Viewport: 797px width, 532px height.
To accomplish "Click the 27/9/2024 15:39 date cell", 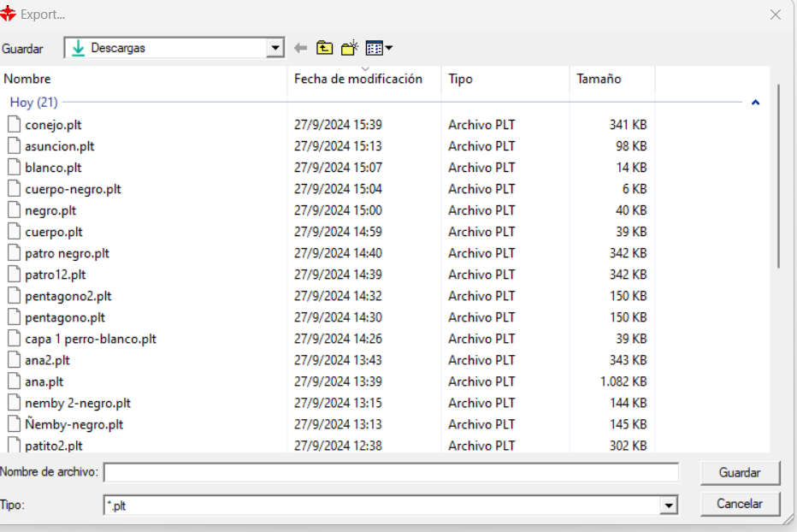I will [338, 125].
